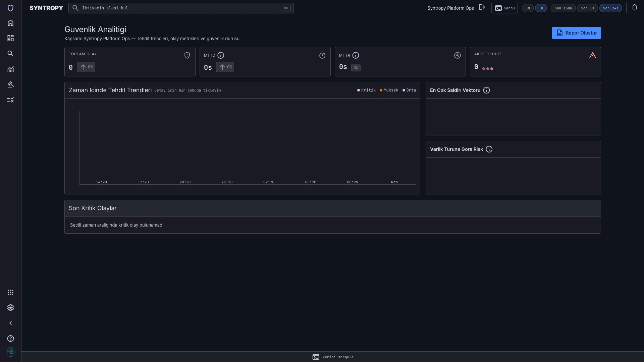Open the Search sidebar icon
Screen dimensions: 644x362
(x=10, y=54)
